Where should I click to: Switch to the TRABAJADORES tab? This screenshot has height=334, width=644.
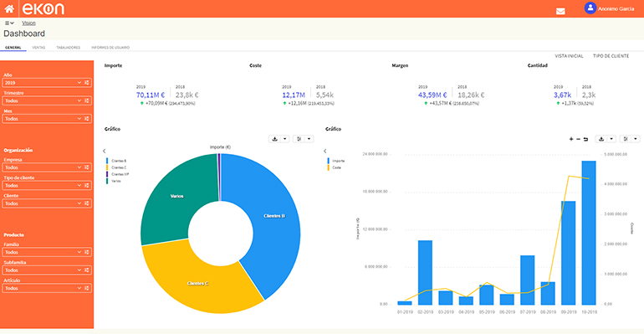(69, 48)
